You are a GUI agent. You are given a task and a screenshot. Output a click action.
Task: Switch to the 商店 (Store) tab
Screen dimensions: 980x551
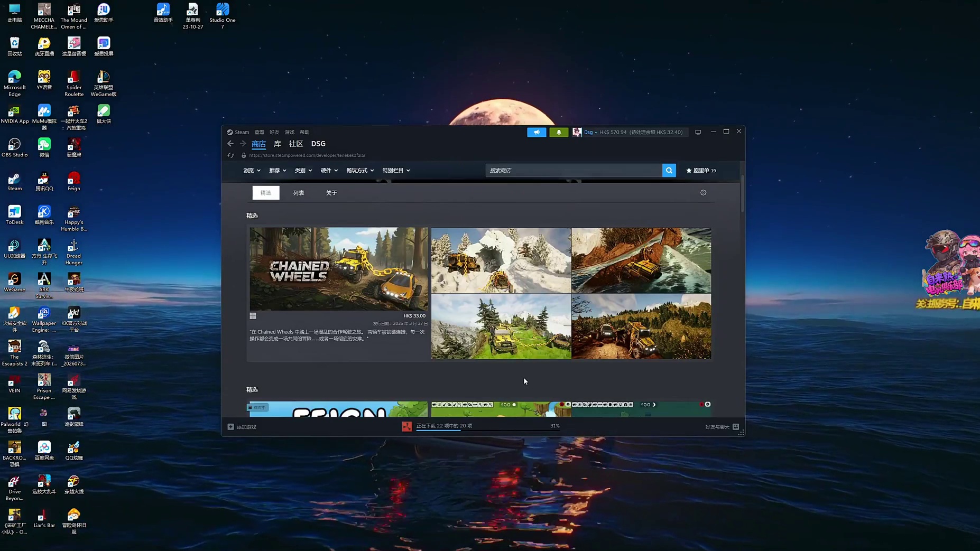(x=258, y=144)
